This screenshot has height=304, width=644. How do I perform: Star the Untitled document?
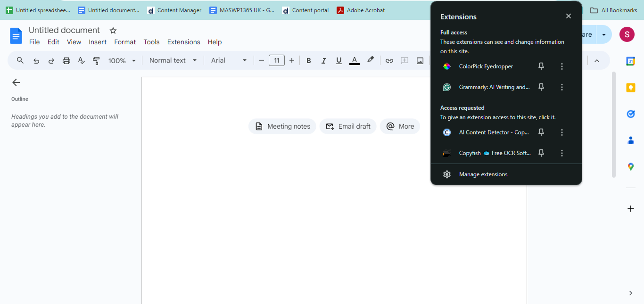113,31
